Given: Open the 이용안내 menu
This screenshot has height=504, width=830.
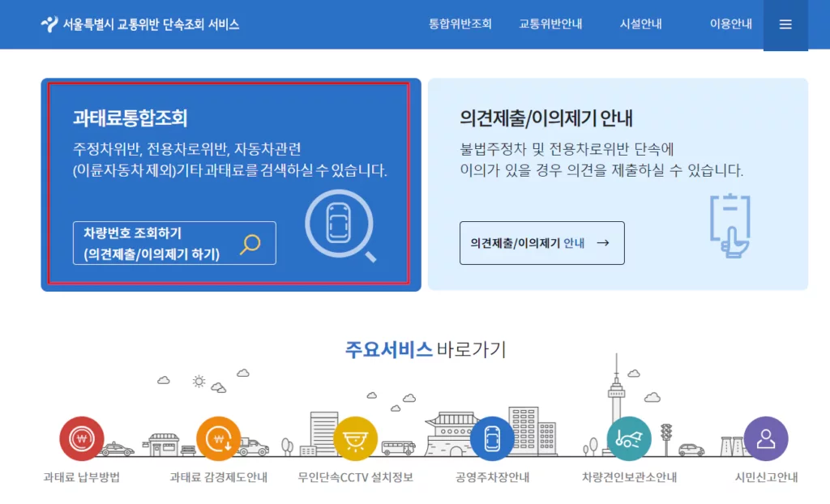Looking at the screenshot, I should [x=730, y=23].
